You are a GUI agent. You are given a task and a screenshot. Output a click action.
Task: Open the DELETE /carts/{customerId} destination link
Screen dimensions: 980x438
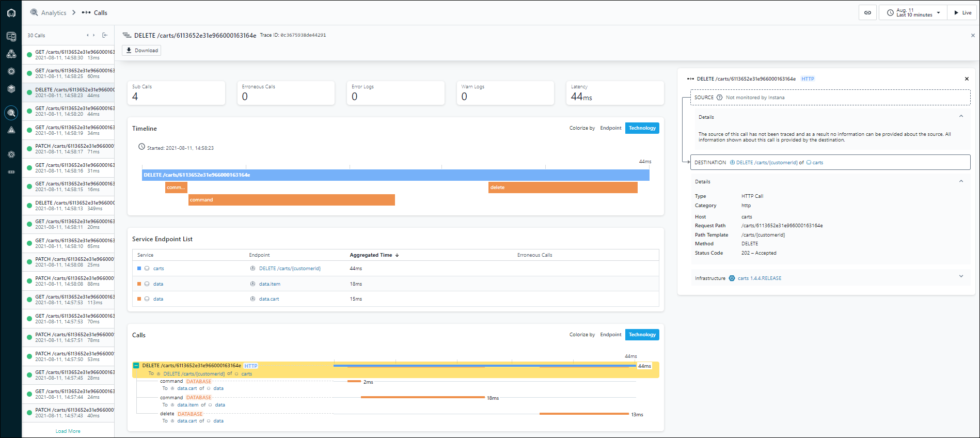click(767, 163)
